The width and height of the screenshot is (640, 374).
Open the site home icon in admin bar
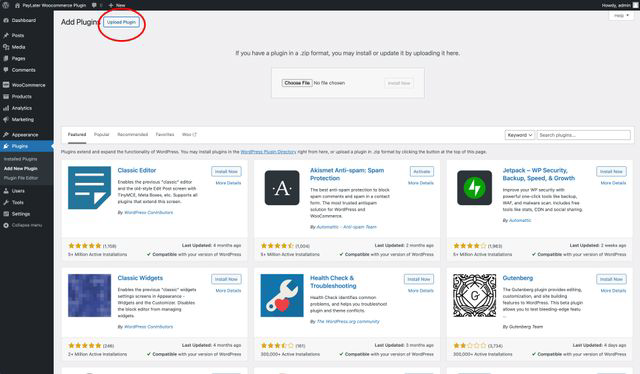pyautogui.click(x=17, y=5)
